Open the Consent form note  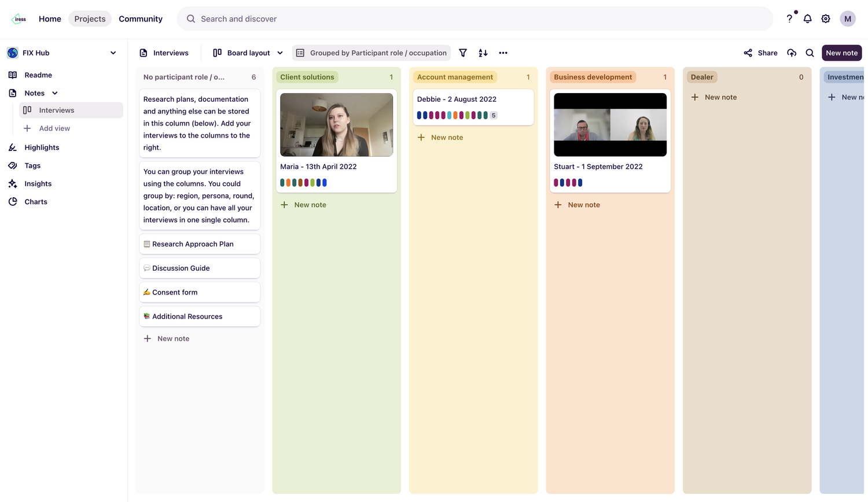coord(200,293)
